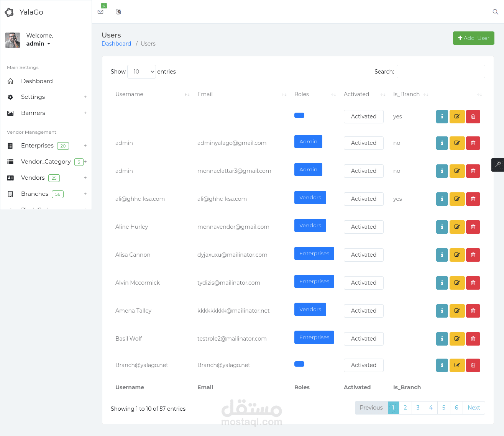Toggle Activated status for Amena Talley
The image size is (504, 436).
(x=364, y=311)
